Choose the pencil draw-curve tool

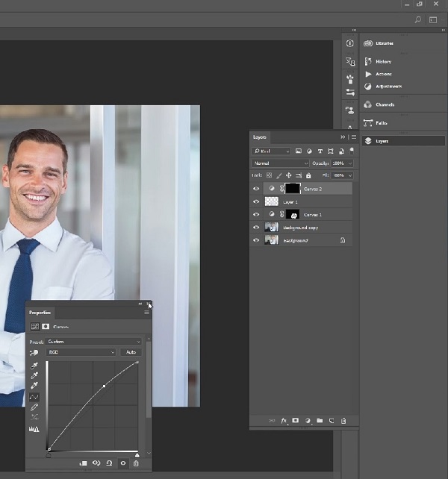coord(34,407)
